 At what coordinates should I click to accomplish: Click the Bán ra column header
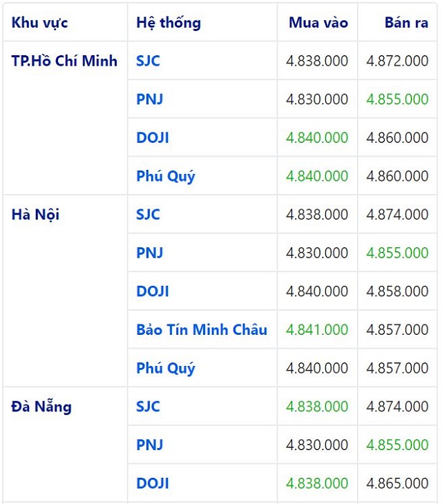406,23
